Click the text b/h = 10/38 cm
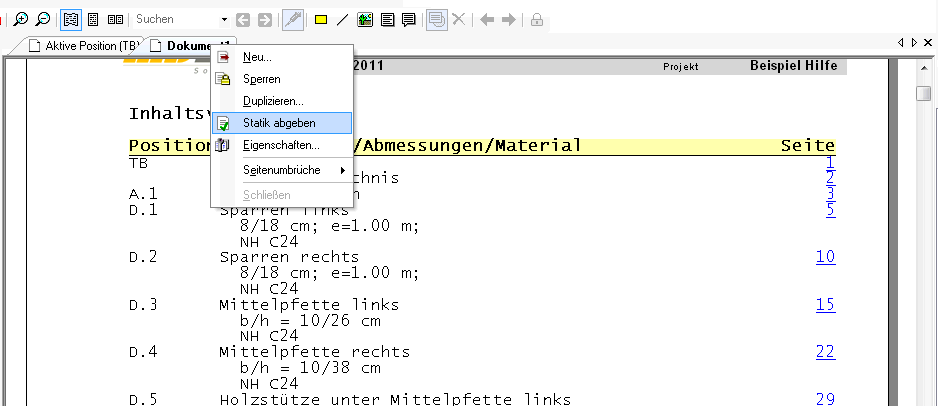938x406 pixels. click(310, 368)
